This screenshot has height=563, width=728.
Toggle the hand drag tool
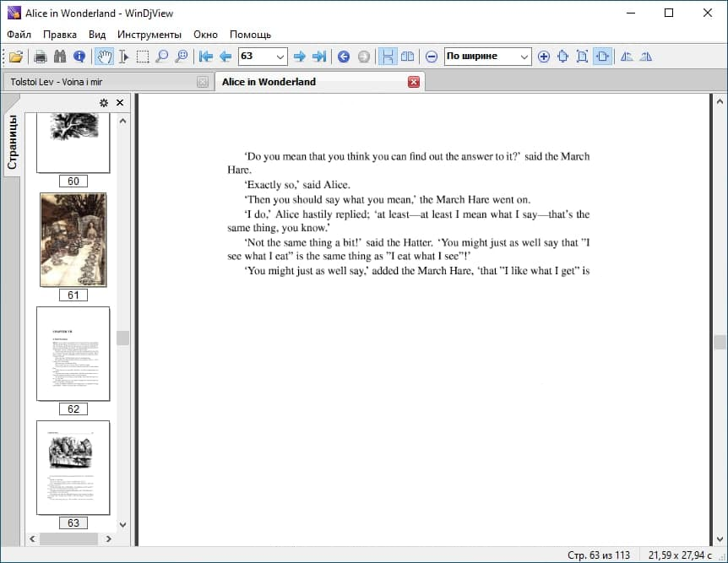click(x=105, y=57)
